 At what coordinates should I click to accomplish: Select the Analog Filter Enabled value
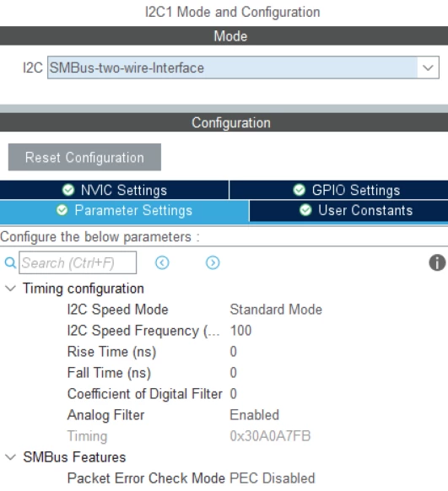tap(254, 415)
